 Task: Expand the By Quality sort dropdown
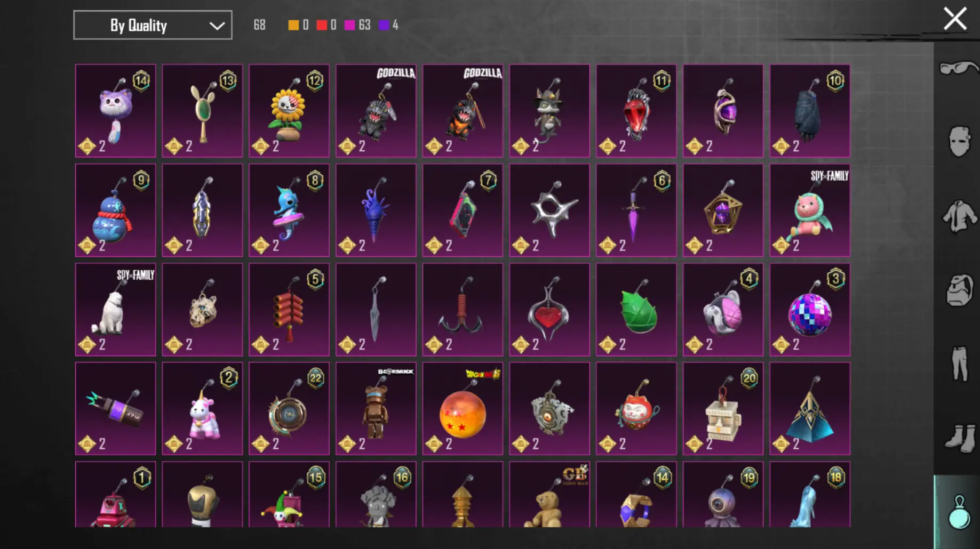point(153,25)
